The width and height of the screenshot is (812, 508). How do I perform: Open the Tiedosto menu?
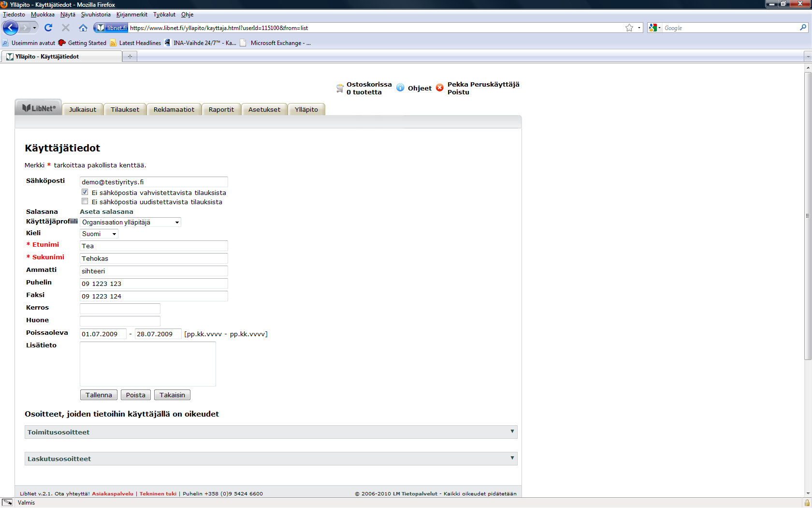pos(14,15)
